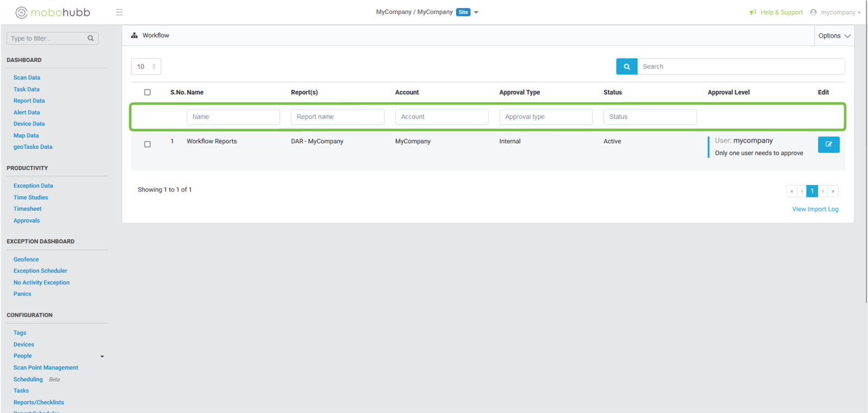The height and width of the screenshot is (413, 868).
Task: Open Scan Data in the sidebar
Action: pos(27,78)
